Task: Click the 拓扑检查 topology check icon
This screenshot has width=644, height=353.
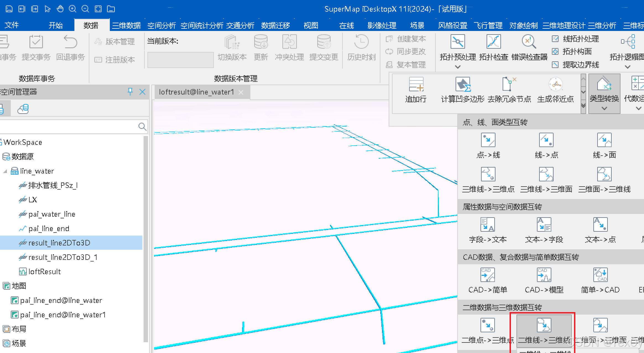Action: pos(494,42)
